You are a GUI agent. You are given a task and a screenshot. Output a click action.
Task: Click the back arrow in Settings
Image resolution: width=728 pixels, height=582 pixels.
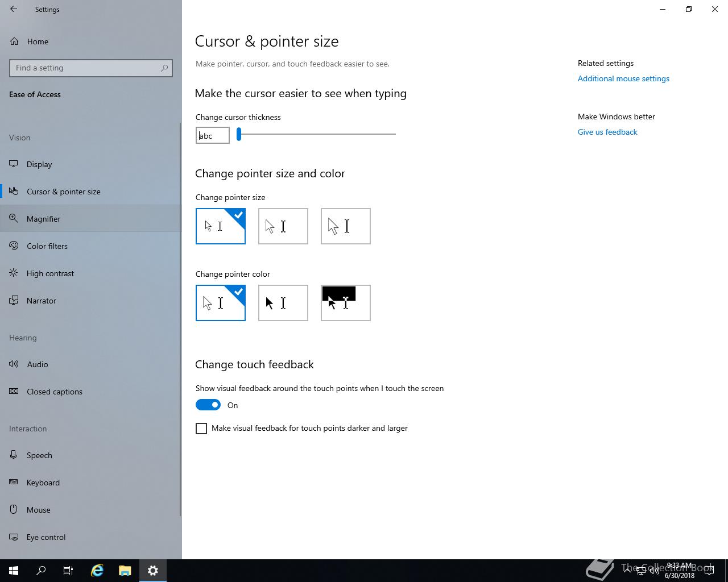pos(14,9)
